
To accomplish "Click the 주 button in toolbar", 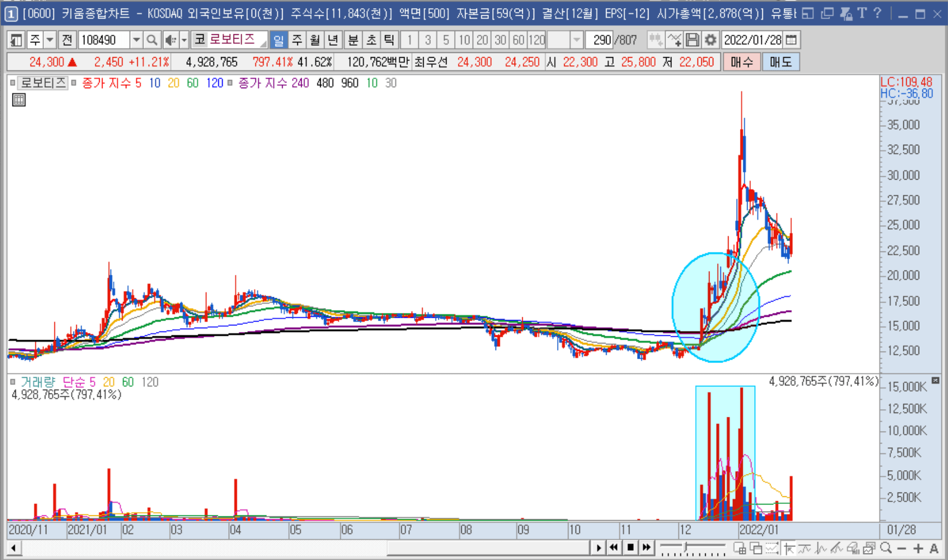I will click(x=35, y=40).
